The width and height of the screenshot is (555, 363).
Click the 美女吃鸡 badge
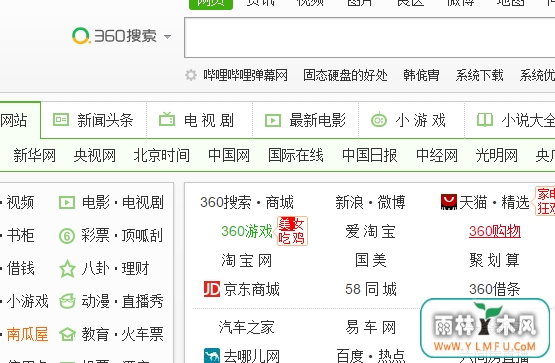click(292, 231)
